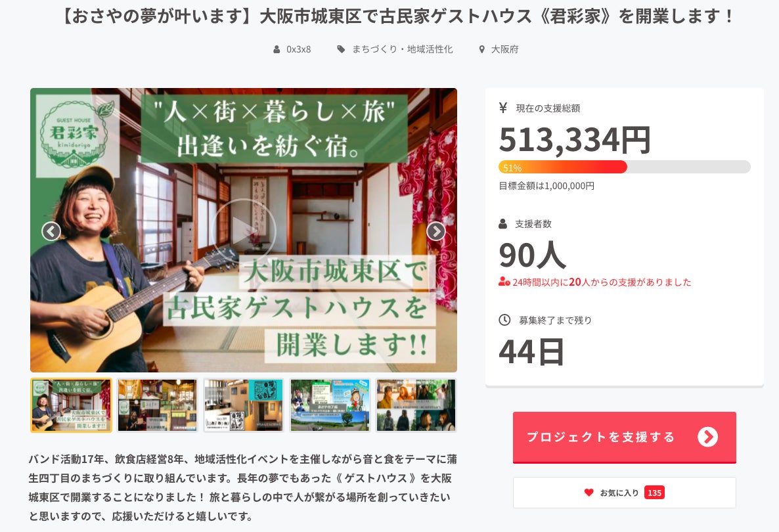Go to next slide arrow
Viewport: 779px width, 532px height.
coord(435,231)
